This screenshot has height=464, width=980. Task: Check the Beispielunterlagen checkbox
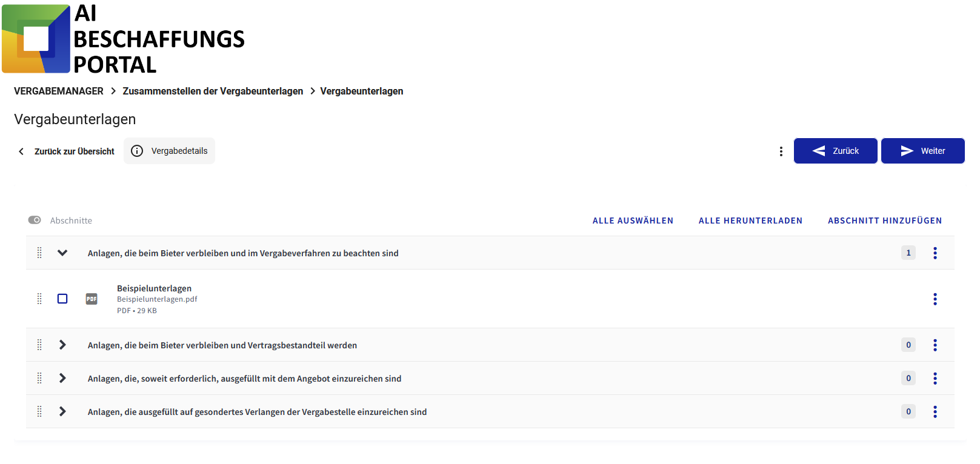click(62, 299)
